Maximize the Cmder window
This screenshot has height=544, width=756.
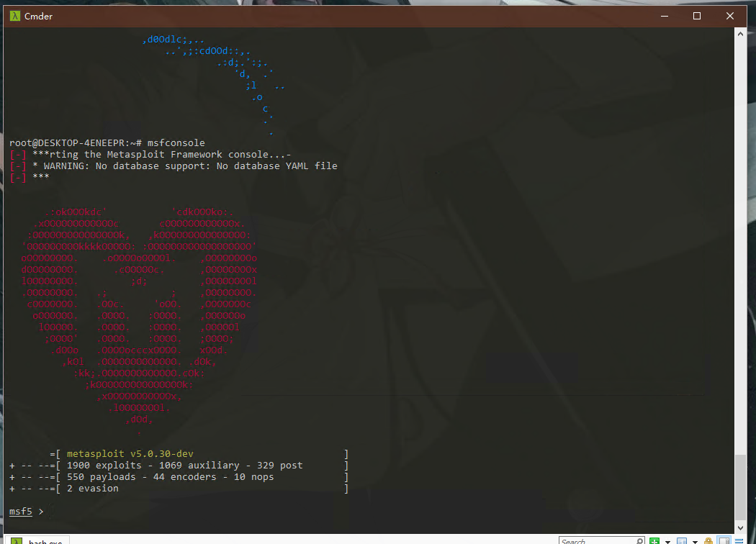697,16
